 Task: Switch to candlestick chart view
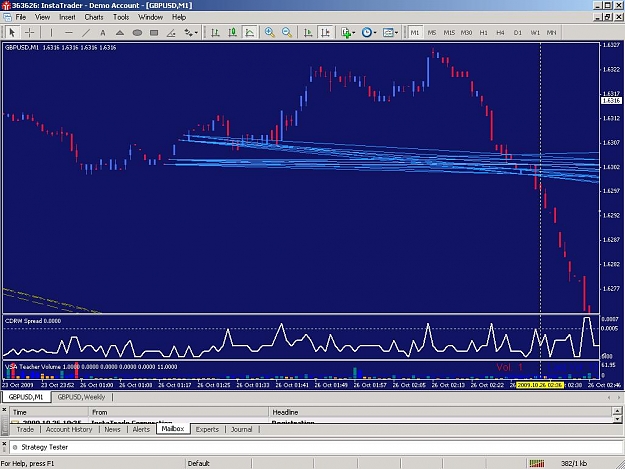pos(232,33)
